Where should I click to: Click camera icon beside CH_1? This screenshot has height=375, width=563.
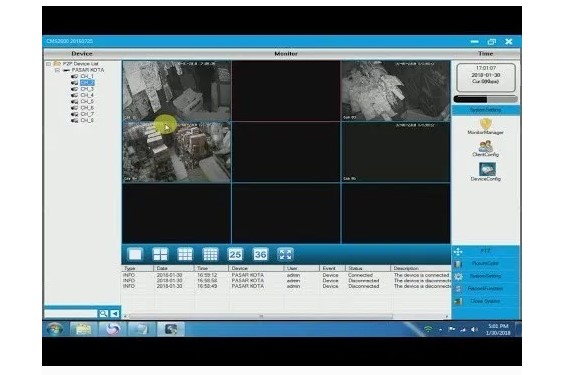(x=74, y=76)
